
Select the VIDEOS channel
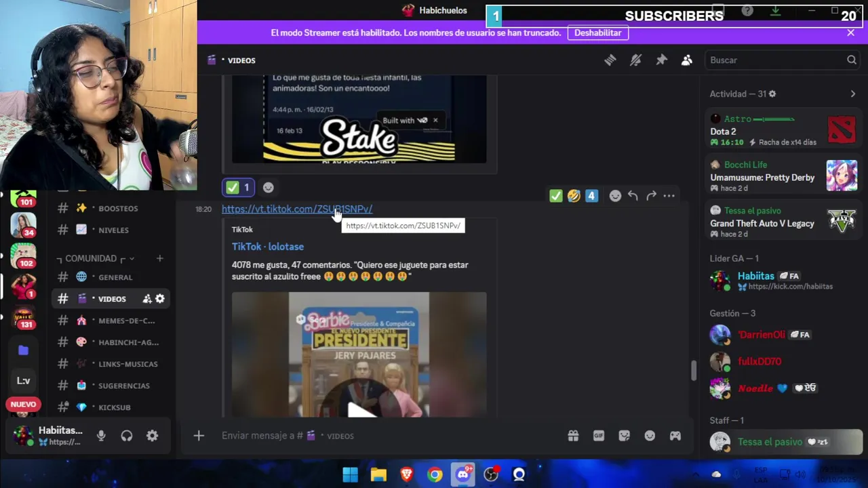coord(111,299)
